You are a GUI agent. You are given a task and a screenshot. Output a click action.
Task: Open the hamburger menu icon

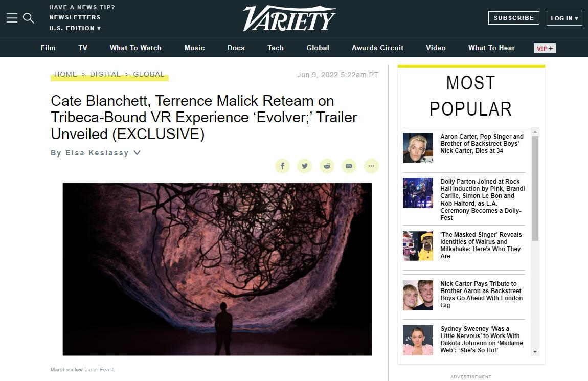(x=12, y=18)
